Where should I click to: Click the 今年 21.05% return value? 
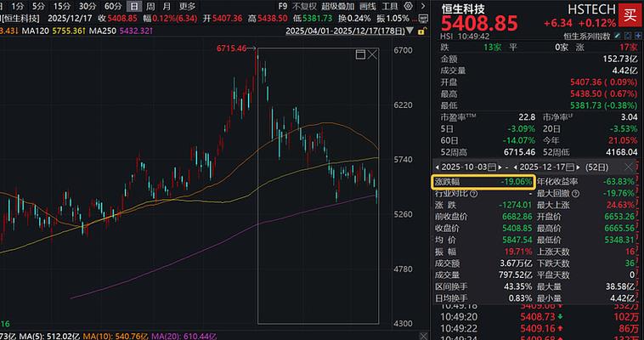pyautogui.click(x=623, y=140)
